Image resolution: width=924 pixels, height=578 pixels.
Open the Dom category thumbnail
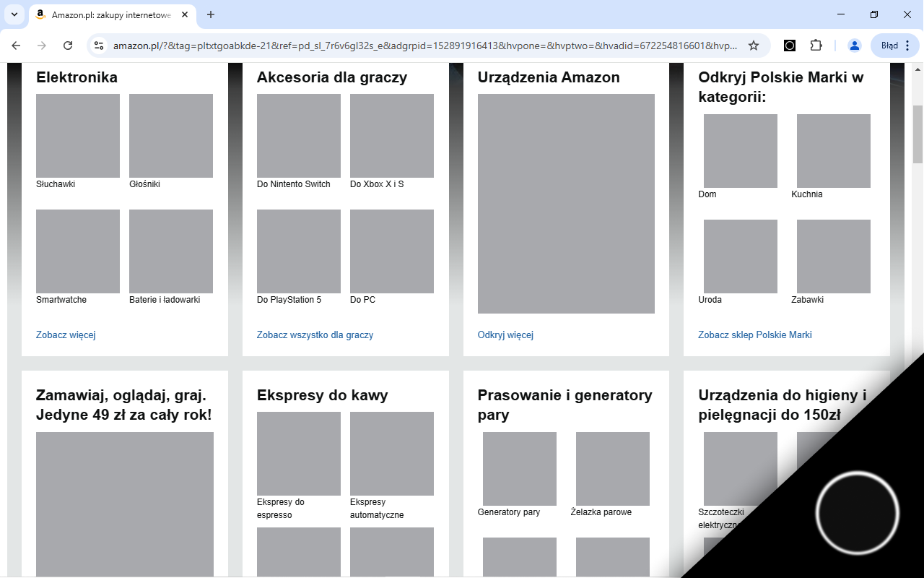741,151
